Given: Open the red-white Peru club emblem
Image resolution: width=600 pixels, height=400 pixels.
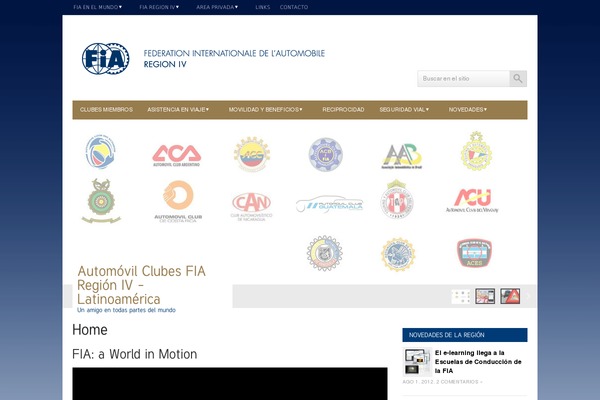Looking at the screenshot, I should 397,199.
